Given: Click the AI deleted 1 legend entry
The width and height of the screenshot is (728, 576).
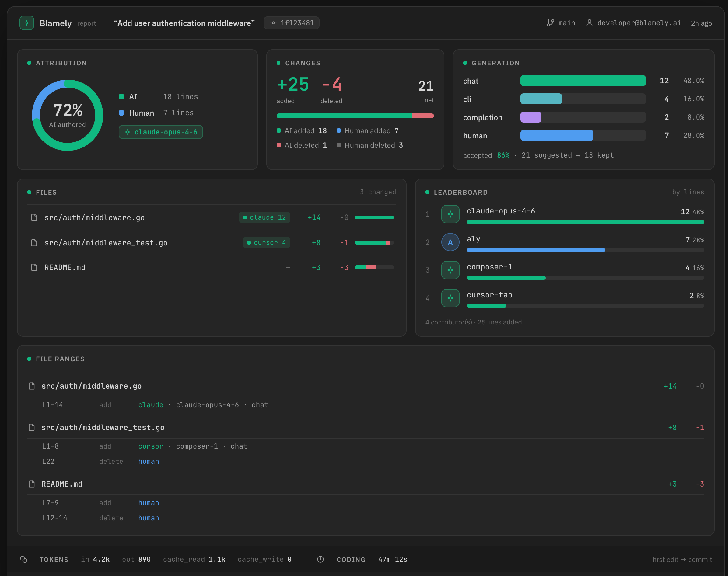Looking at the screenshot, I should coord(302,145).
